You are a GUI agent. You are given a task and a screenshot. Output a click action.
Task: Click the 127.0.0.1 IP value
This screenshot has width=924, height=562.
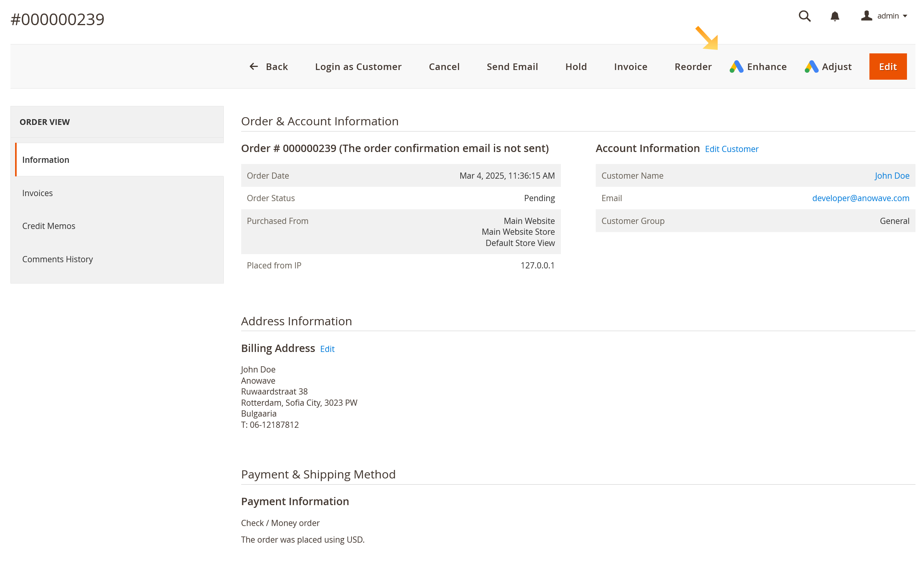[x=537, y=265]
